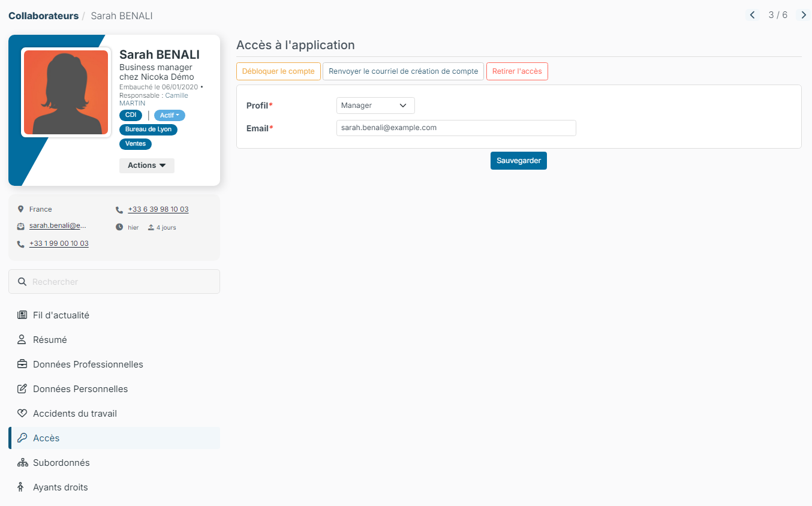Click Sarah Benali's profile photo
Viewport: 812px width, 506px height.
tap(66, 92)
